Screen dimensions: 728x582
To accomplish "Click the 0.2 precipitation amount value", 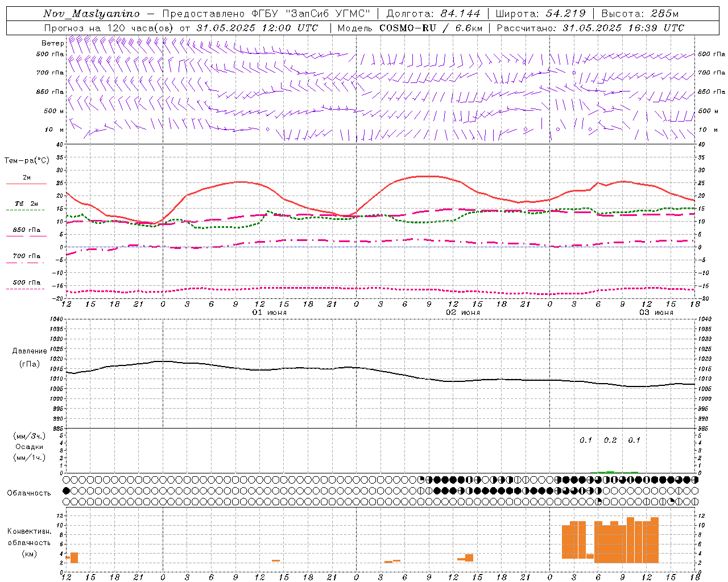I will (x=610, y=440).
